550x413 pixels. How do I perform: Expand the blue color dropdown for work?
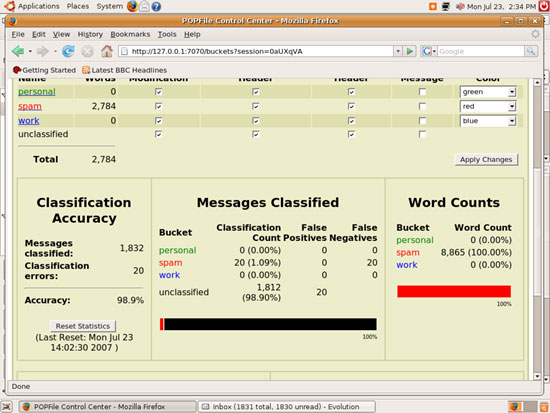point(488,121)
